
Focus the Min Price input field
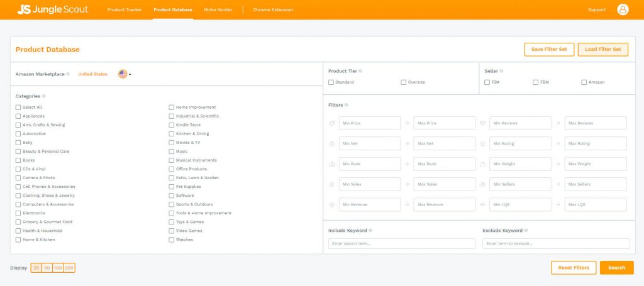(370, 123)
